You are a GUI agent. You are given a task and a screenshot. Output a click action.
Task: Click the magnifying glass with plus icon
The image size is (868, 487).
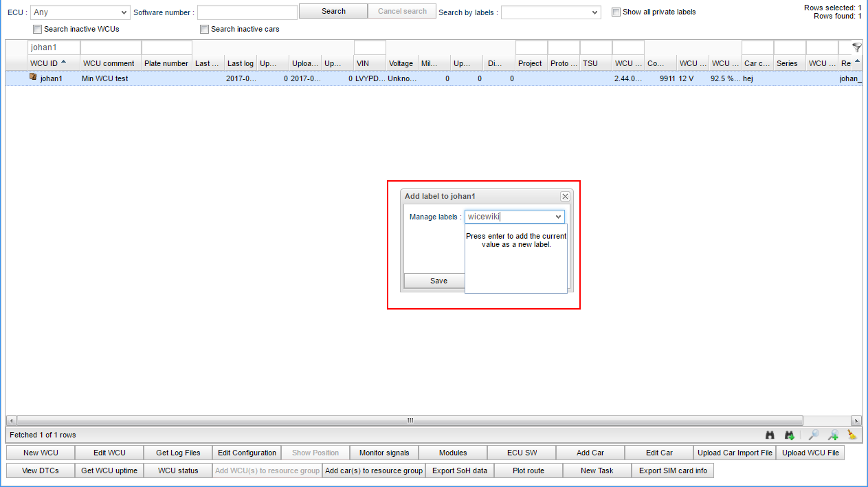[x=833, y=435]
